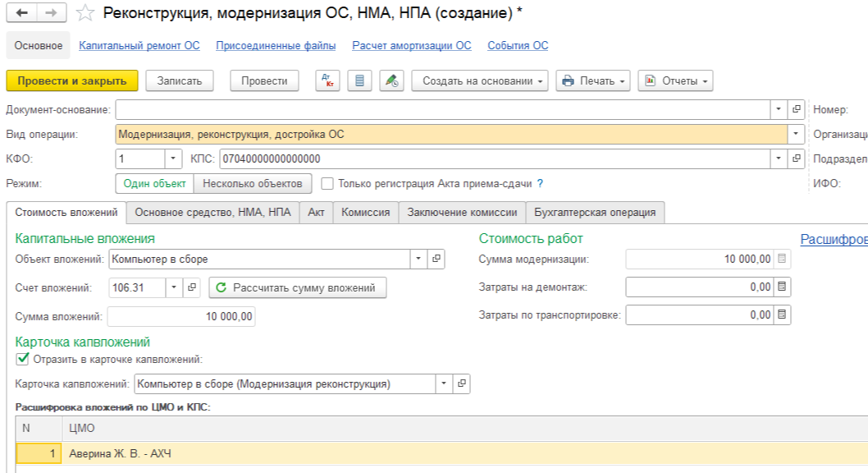Viewport: 868px width, 473px height.
Task: Switch to the Акт tab
Action: pos(316,213)
